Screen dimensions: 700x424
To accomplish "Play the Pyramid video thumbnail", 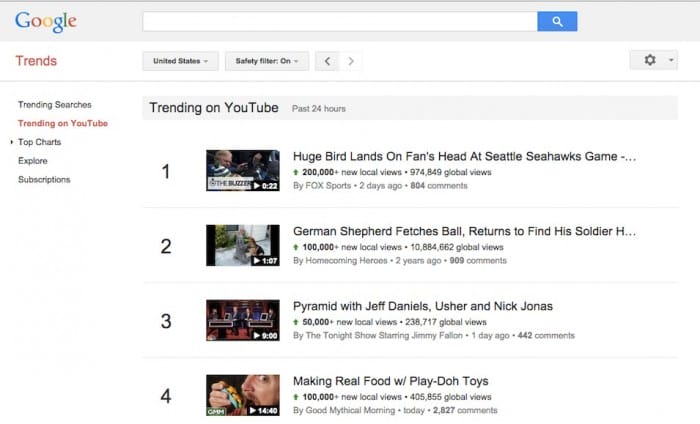I will coord(243,320).
